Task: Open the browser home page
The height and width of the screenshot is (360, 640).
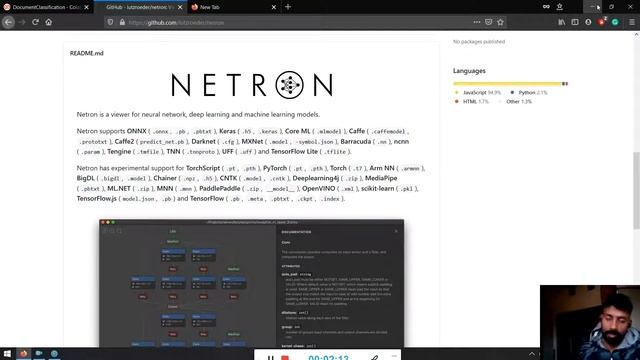Action: tap(49, 22)
